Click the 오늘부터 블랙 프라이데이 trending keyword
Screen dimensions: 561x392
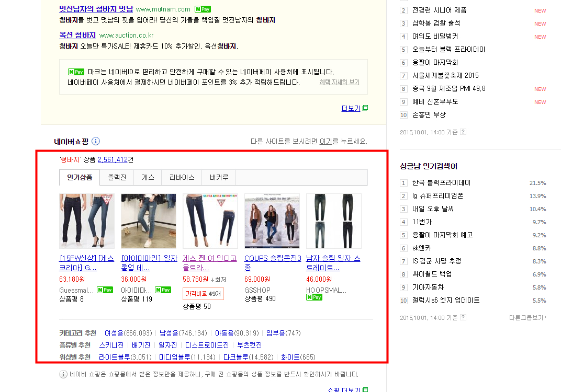coord(448,49)
